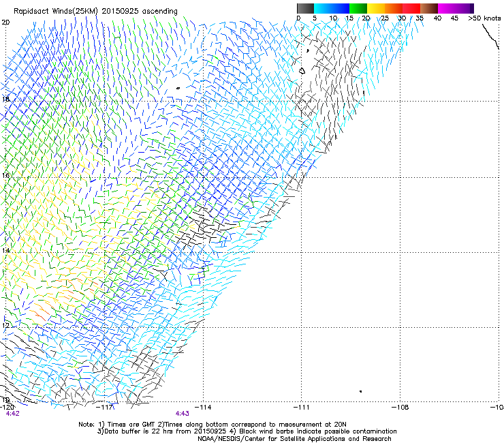Click the brown 35-40 knots legend segment

(x=429, y=8)
